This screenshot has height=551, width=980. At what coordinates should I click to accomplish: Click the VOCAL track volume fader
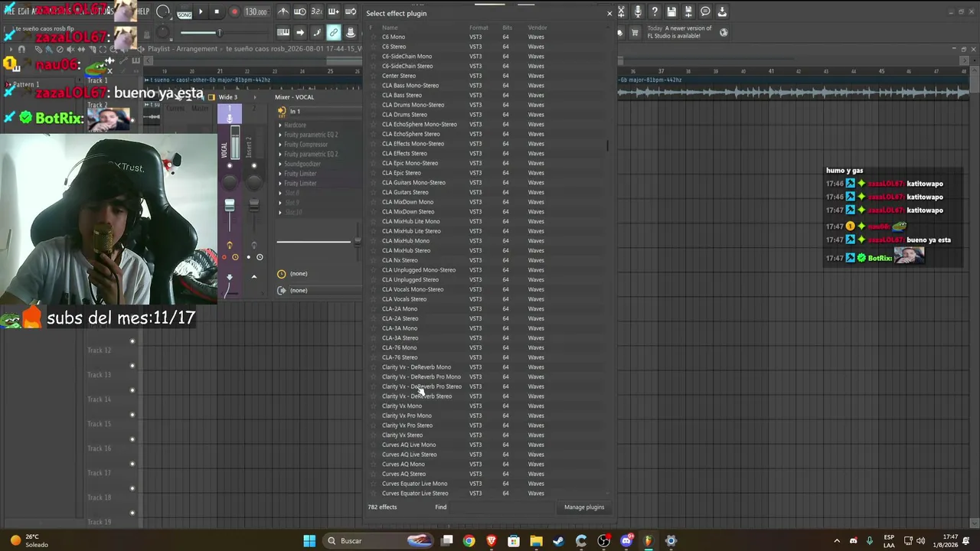(x=230, y=206)
